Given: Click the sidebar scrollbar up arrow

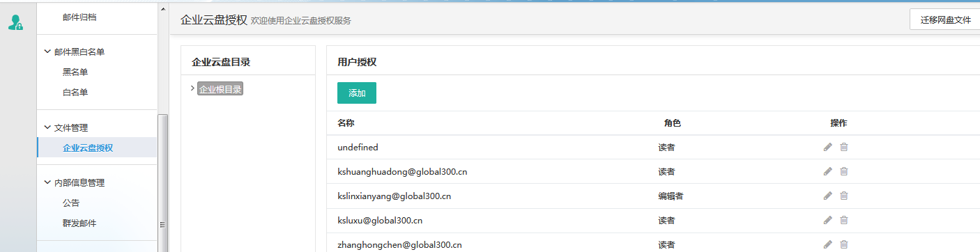Looking at the screenshot, I should [x=163, y=10].
